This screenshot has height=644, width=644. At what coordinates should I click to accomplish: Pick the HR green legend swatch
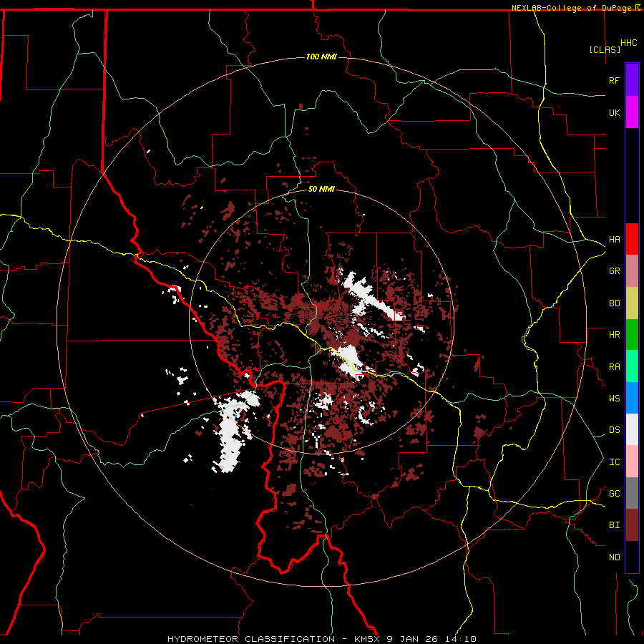(x=632, y=335)
